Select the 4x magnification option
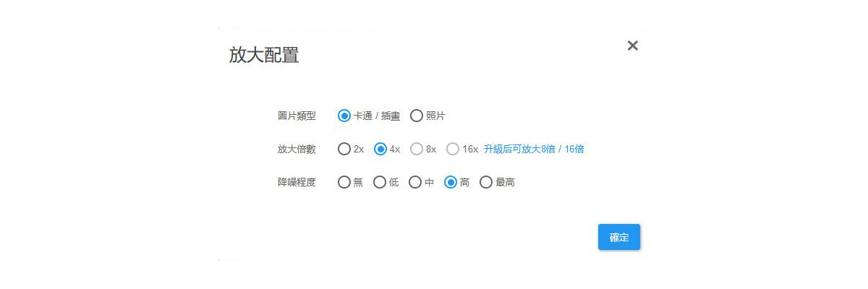This screenshot has width=868, height=289. (x=380, y=150)
